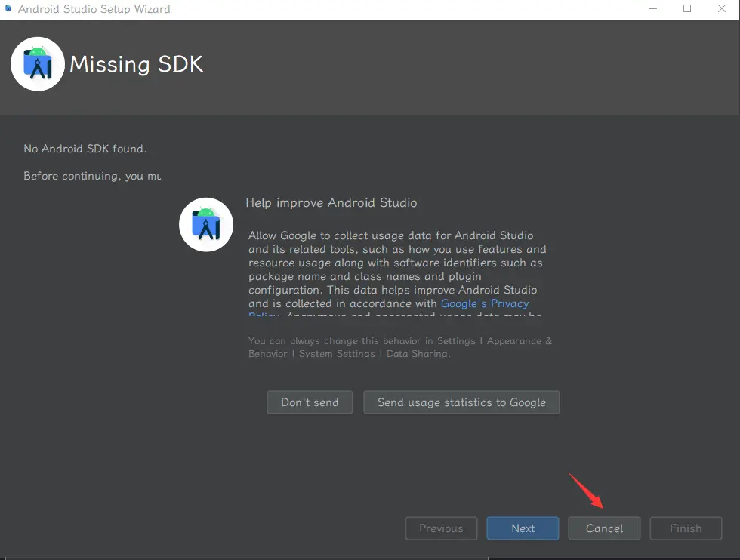Click the Android Studio logo in the dialog

[205, 224]
